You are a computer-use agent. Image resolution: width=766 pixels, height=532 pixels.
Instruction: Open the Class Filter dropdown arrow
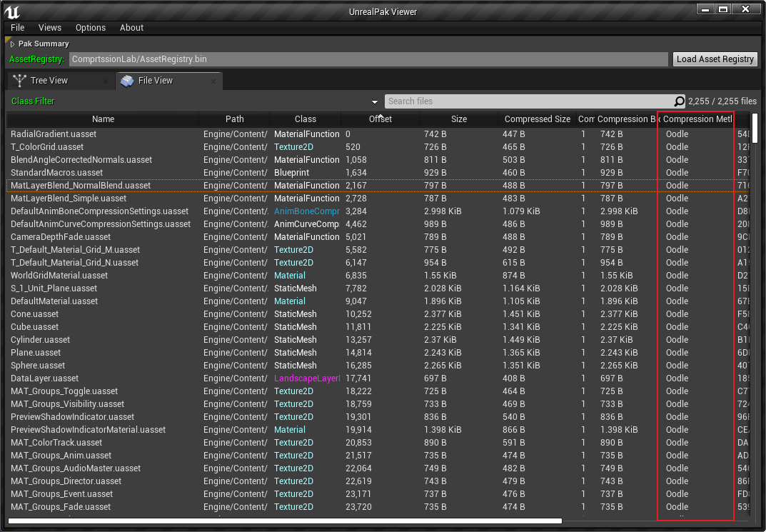375,101
